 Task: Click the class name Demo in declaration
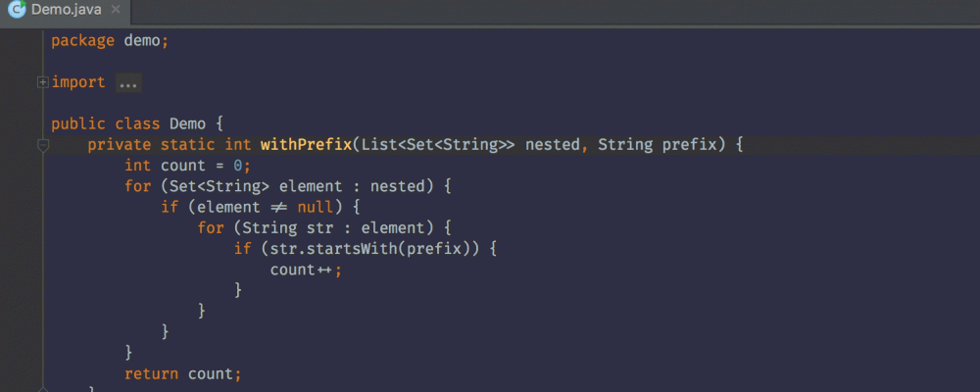[x=187, y=124]
